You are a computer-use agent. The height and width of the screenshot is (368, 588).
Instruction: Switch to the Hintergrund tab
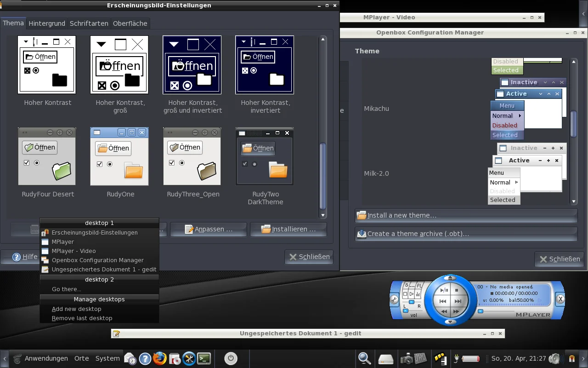click(48, 23)
